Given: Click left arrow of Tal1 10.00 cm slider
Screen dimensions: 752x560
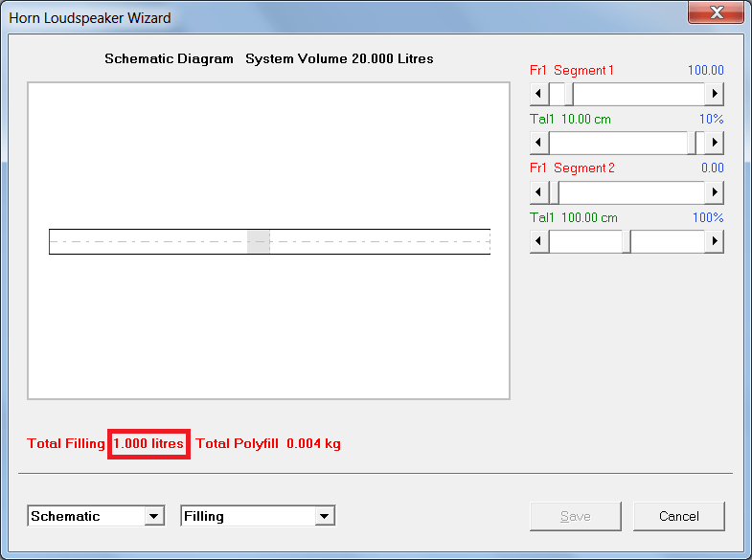Looking at the screenshot, I should [539, 143].
